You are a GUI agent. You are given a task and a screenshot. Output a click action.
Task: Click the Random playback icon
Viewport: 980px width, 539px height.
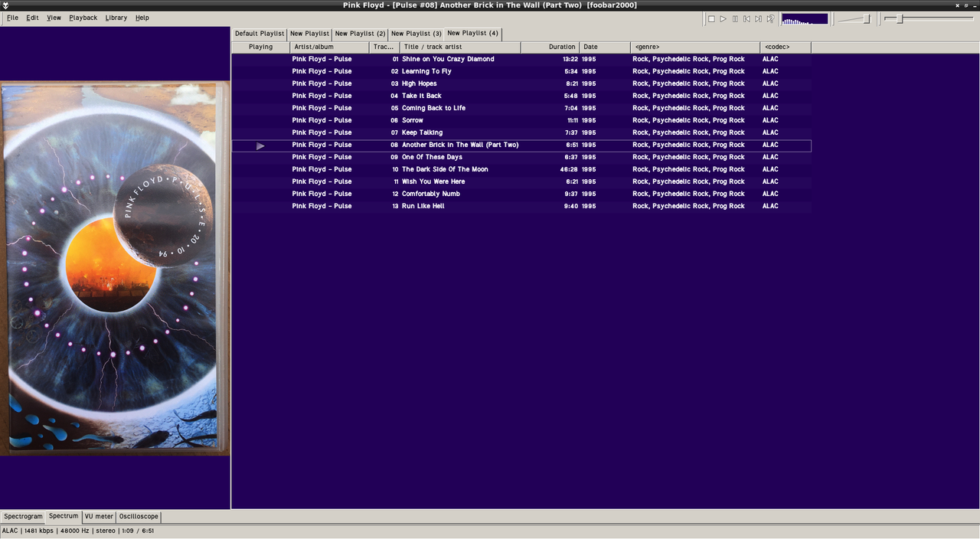(x=770, y=18)
